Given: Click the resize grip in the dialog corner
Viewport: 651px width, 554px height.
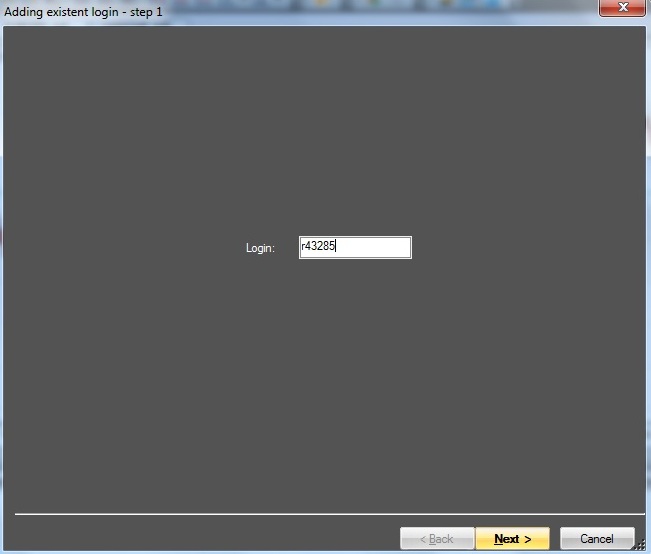Looking at the screenshot, I should click(x=641, y=547).
